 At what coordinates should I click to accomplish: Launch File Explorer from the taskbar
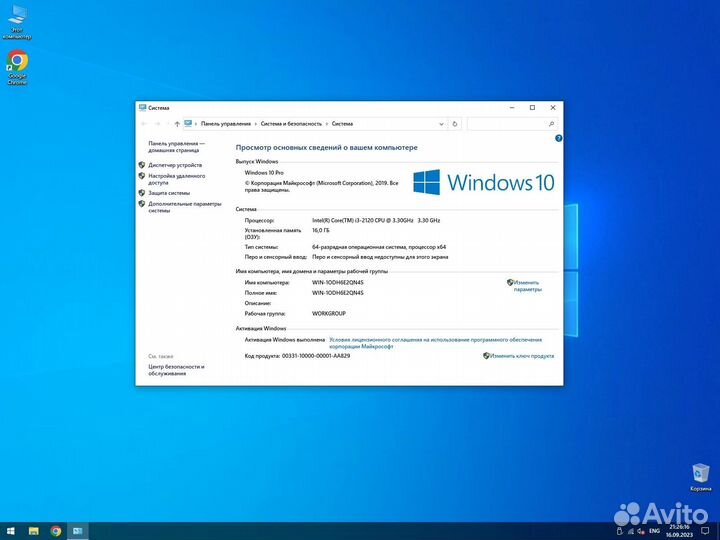pos(34,531)
